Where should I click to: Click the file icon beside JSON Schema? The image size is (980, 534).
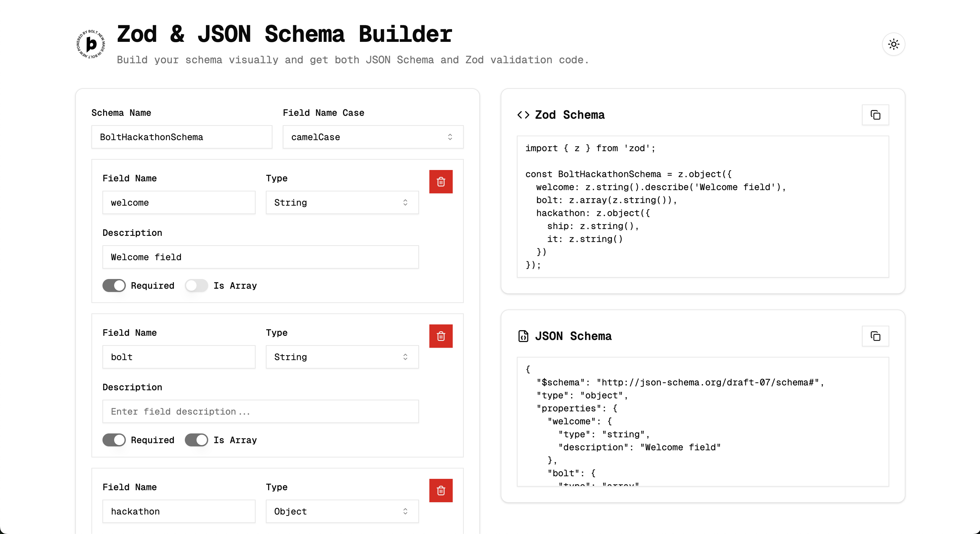pyautogui.click(x=523, y=336)
